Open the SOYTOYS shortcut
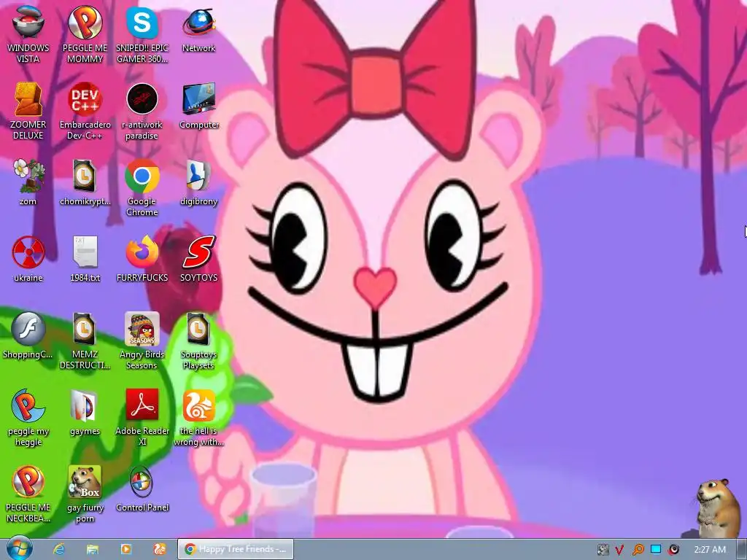The height and width of the screenshot is (560, 747). tap(198, 259)
